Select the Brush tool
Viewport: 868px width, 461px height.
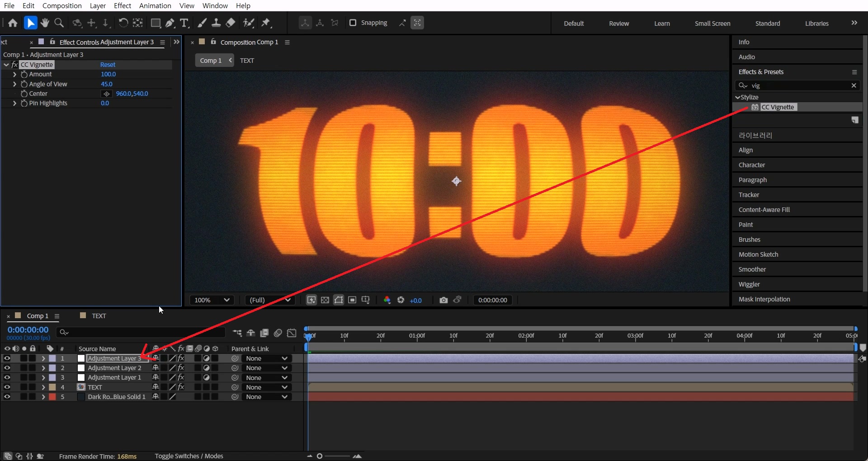[202, 23]
